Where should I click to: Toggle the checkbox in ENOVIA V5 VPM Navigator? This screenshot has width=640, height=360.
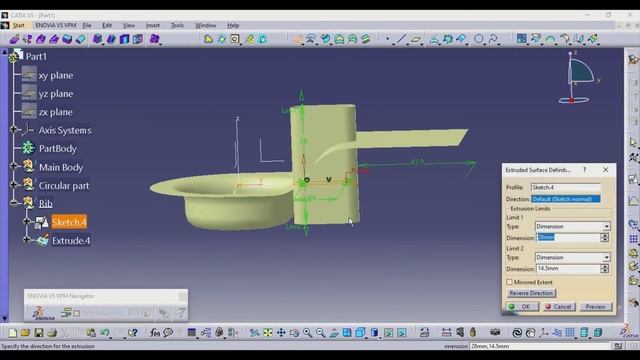(x=76, y=313)
